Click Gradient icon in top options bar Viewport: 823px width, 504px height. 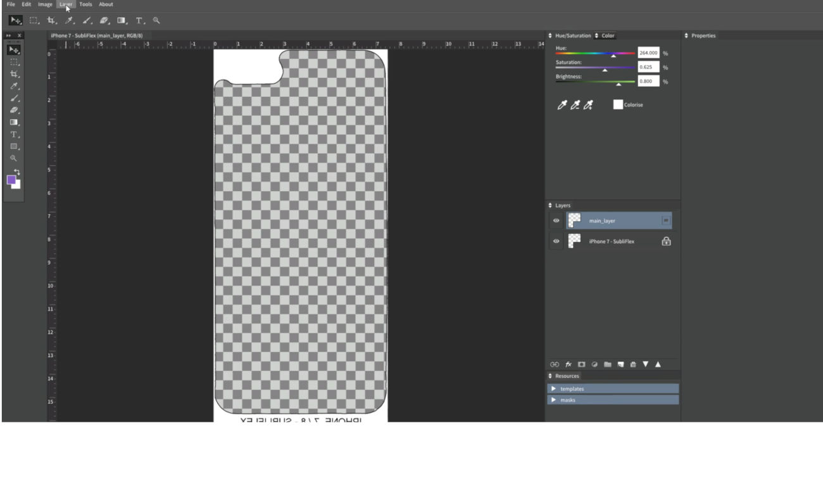(x=122, y=20)
